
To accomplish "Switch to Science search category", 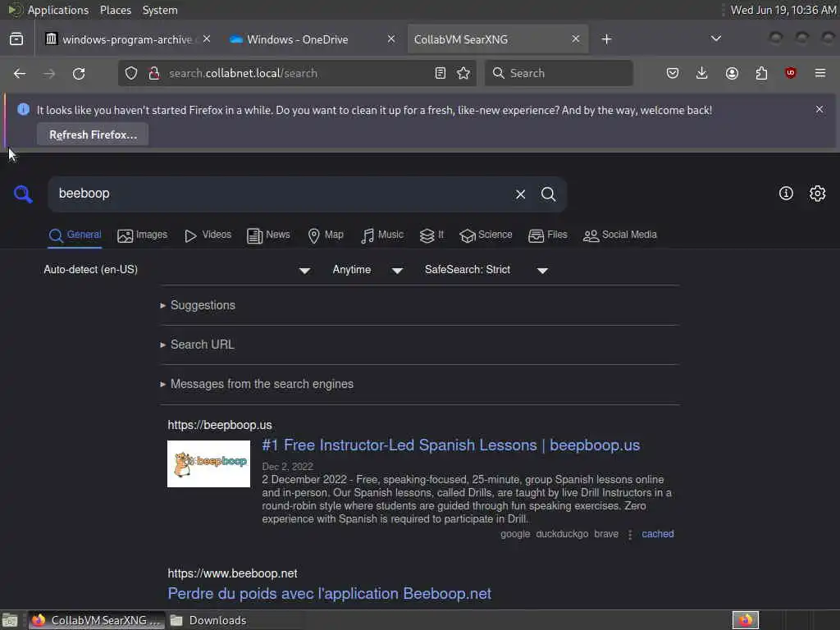I will coord(486,235).
